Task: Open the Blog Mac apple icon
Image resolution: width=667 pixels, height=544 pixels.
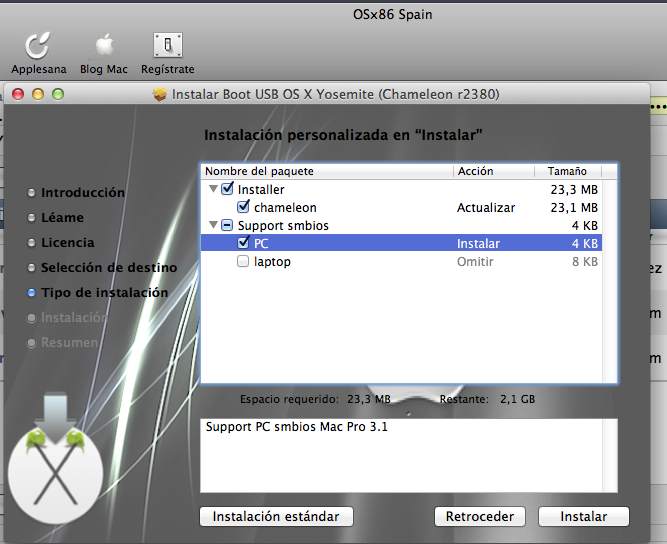Action: tap(104, 45)
